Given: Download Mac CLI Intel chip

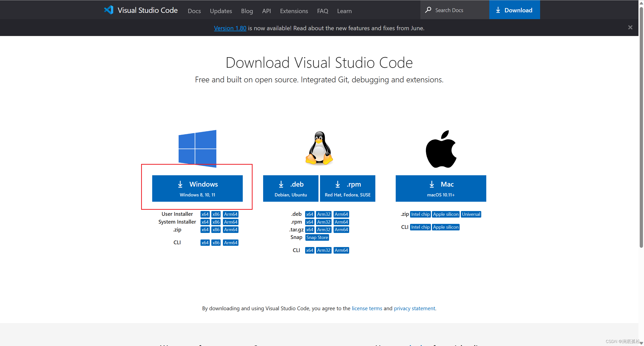Looking at the screenshot, I should coord(420,227).
